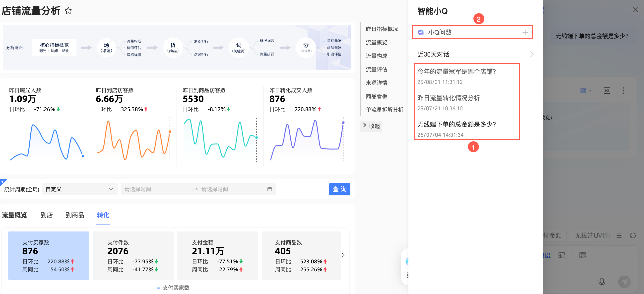Switch to the 到商品 tab

pos(75,215)
